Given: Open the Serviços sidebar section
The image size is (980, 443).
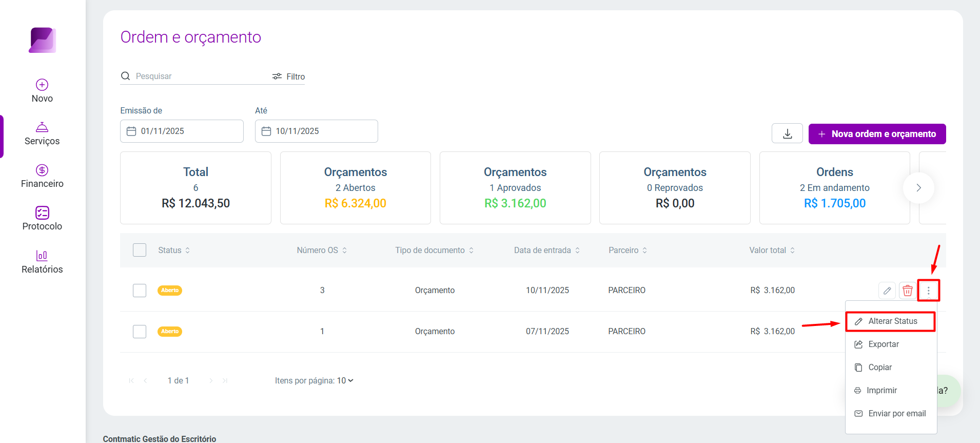Looking at the screenshot, I should 42,133.
